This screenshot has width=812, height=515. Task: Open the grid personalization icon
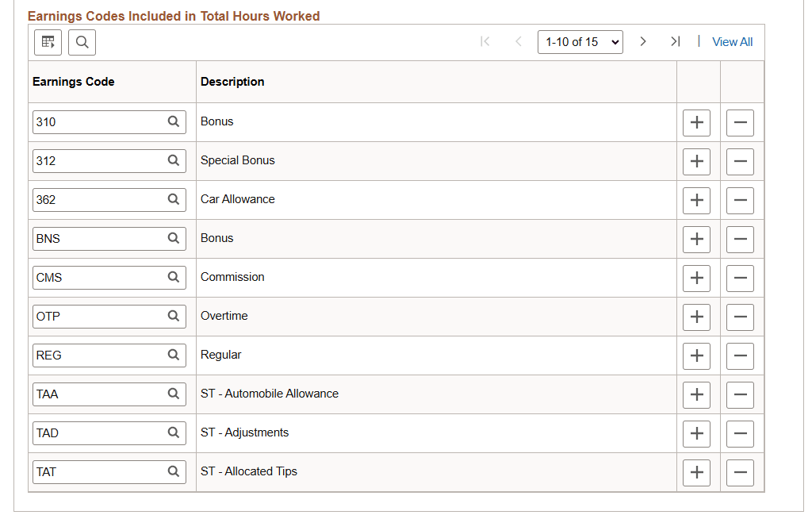47,42
